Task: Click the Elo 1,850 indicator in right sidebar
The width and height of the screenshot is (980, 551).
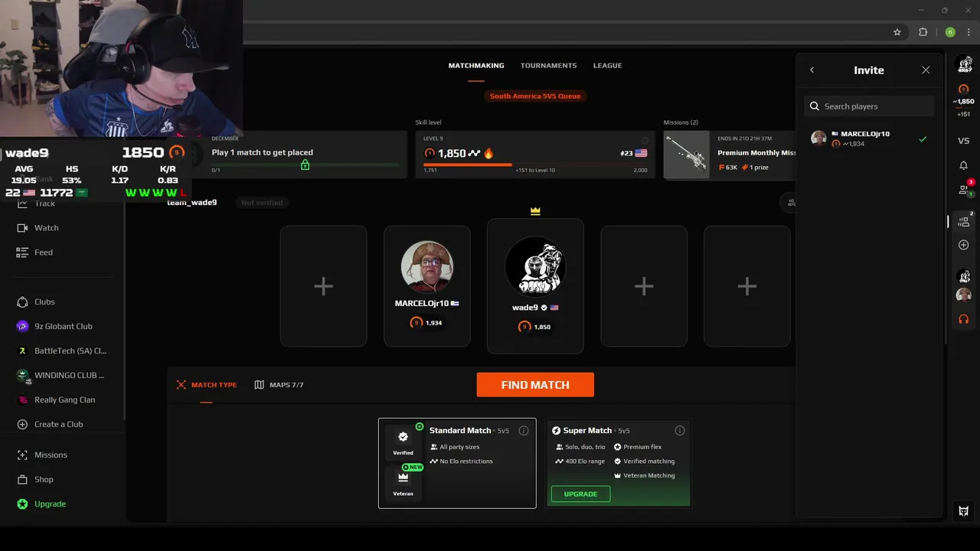Action: (964, 101)
